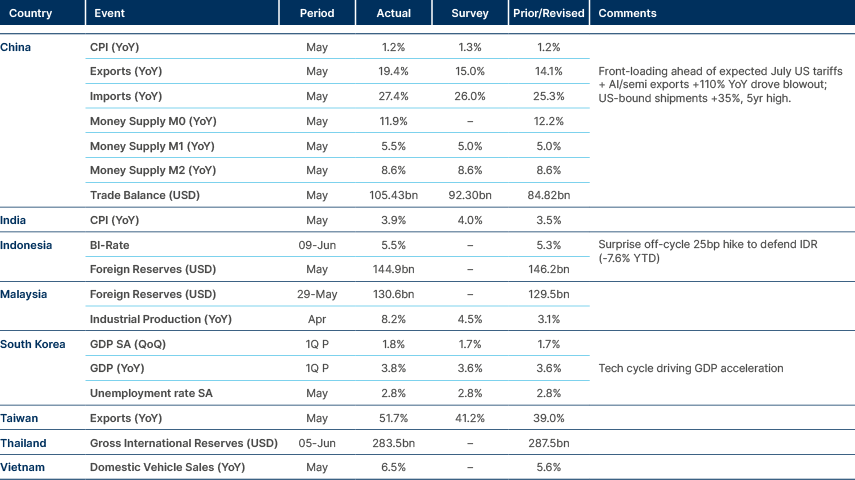Click the 146.2bn Indonesia reserves prior
855x480 pixels.
(x=549, y=269)
